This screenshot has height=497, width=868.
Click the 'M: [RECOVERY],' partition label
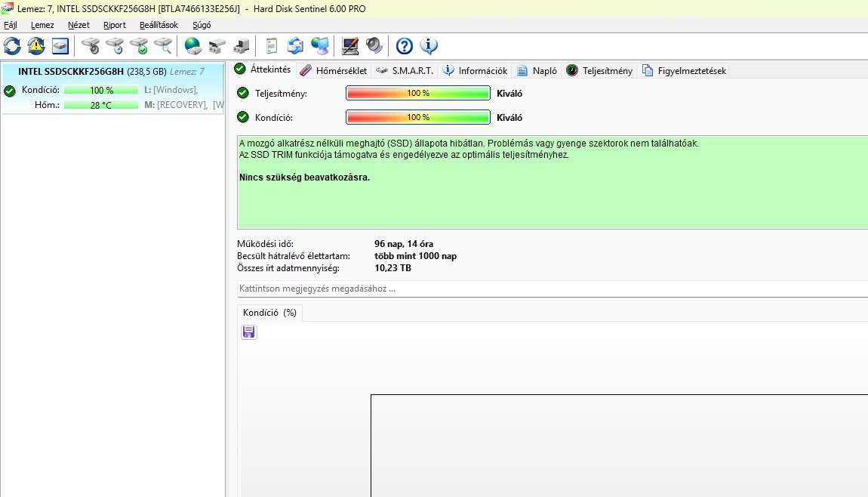coord(176,105)
